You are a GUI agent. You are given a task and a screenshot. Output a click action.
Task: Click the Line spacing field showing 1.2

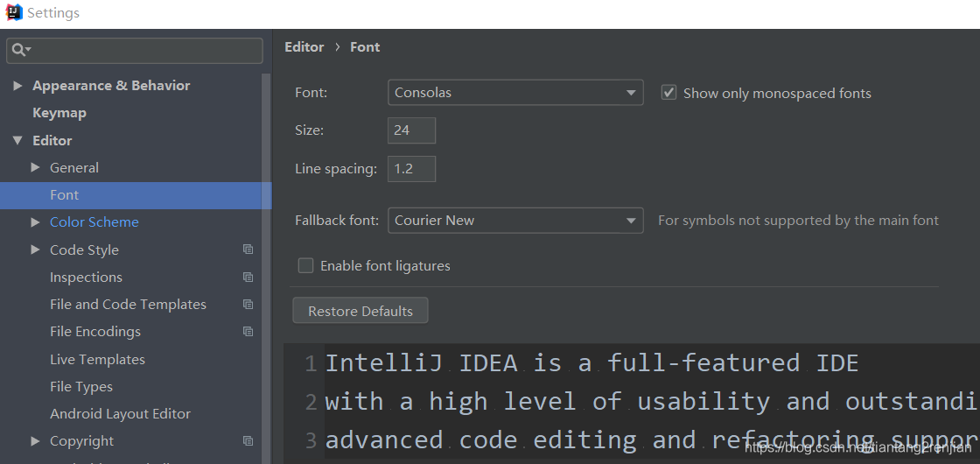point(411,169)
